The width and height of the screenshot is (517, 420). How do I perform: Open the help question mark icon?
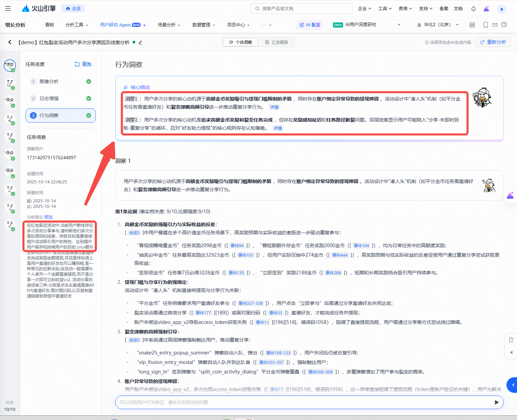click(504, 24)
